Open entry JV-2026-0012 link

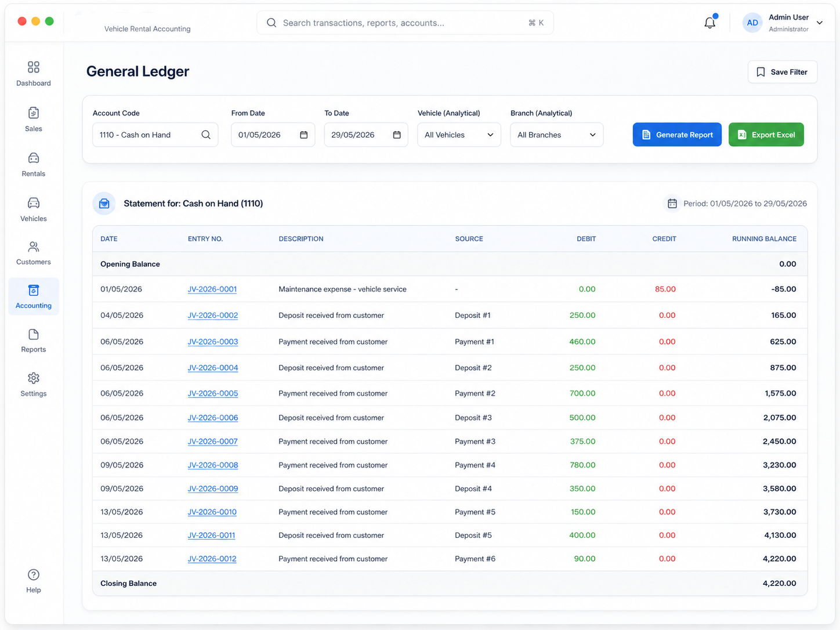click(x=212, y=559)
